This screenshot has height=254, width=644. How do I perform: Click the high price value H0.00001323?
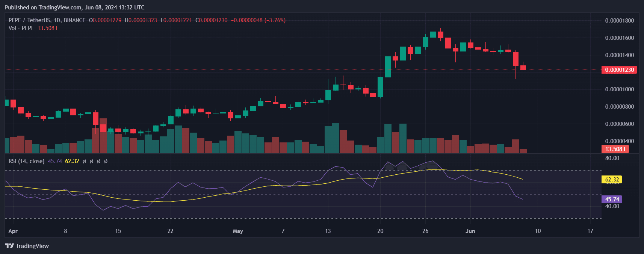pos(141,20)
